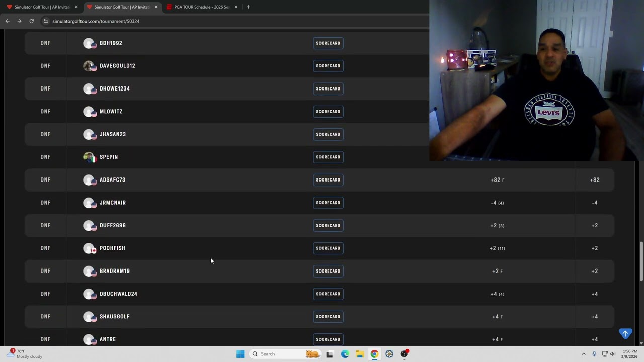This screenshot has height=362, width=644.
Task: Switch to PGA TOUR Schedule tab
Action: coord(202,7)
